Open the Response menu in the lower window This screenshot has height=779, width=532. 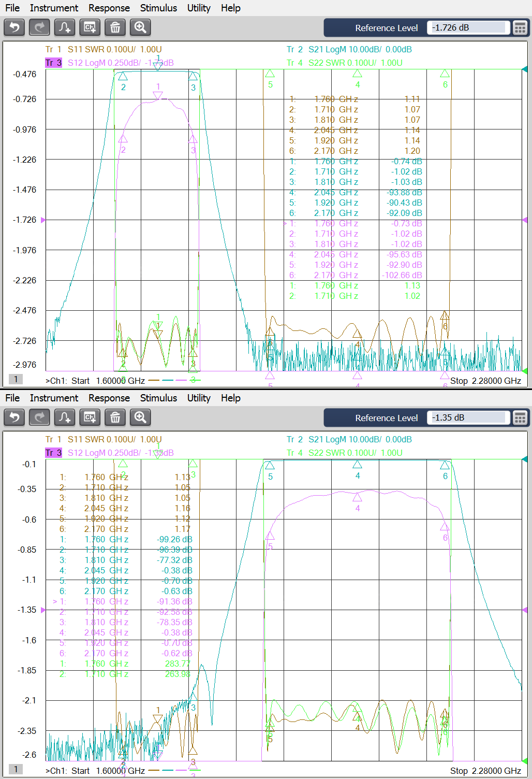tap(109, 398)
